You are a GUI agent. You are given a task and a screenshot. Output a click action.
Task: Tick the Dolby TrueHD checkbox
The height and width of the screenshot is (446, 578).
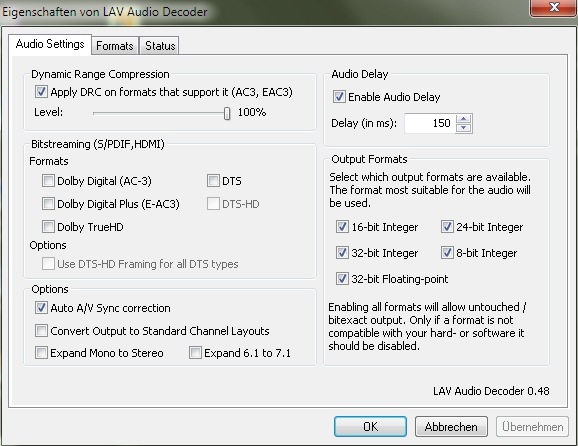48,227
